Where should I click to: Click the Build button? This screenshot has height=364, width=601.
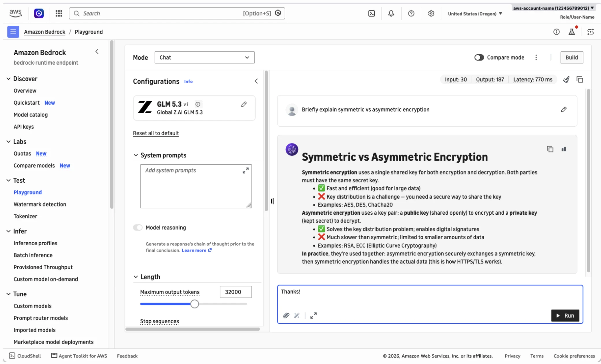(572, 57)
